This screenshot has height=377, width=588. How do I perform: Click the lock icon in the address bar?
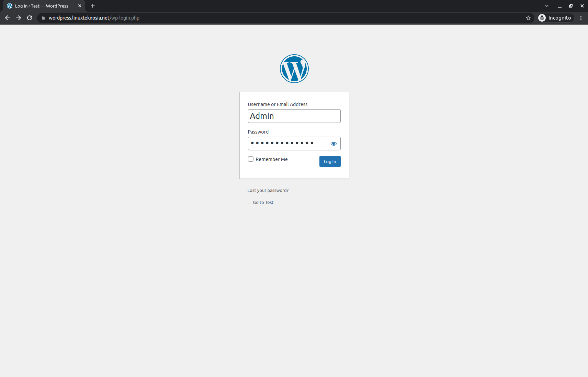(43, 18)
